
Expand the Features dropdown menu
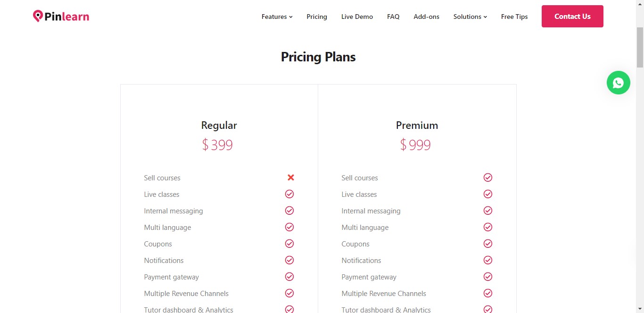[277, 17]
